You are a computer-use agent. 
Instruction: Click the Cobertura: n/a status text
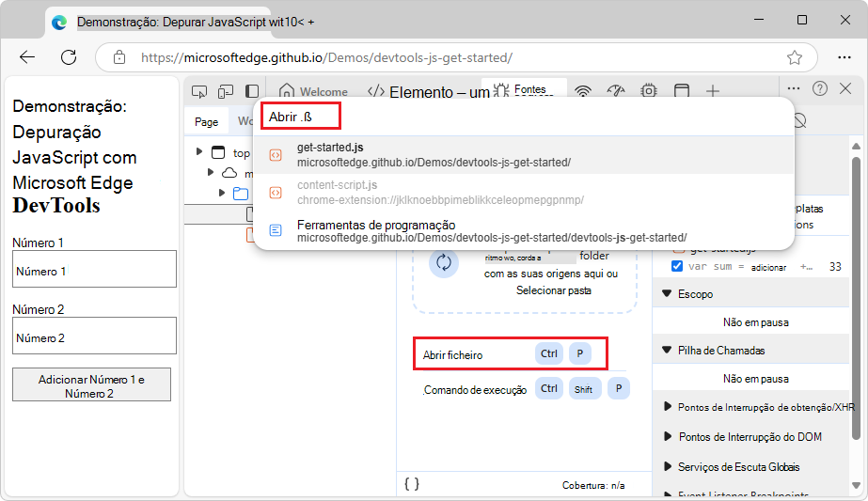[x=593, y=486]
